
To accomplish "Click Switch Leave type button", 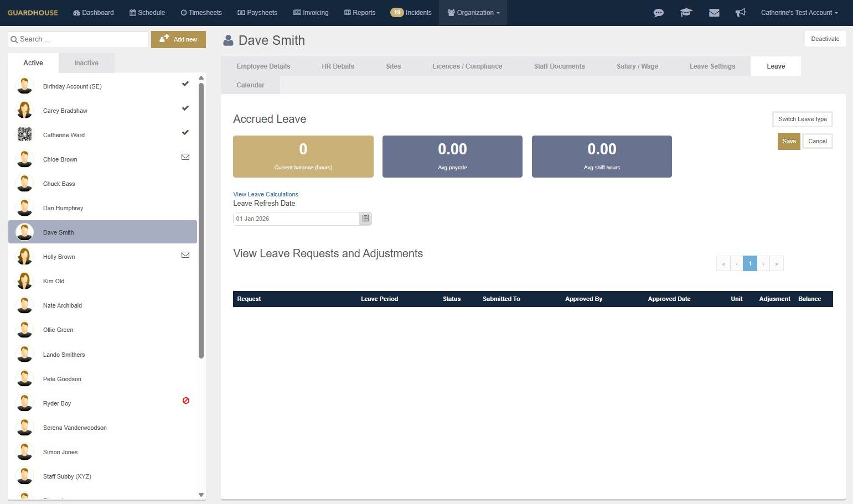I will (803, 119).
